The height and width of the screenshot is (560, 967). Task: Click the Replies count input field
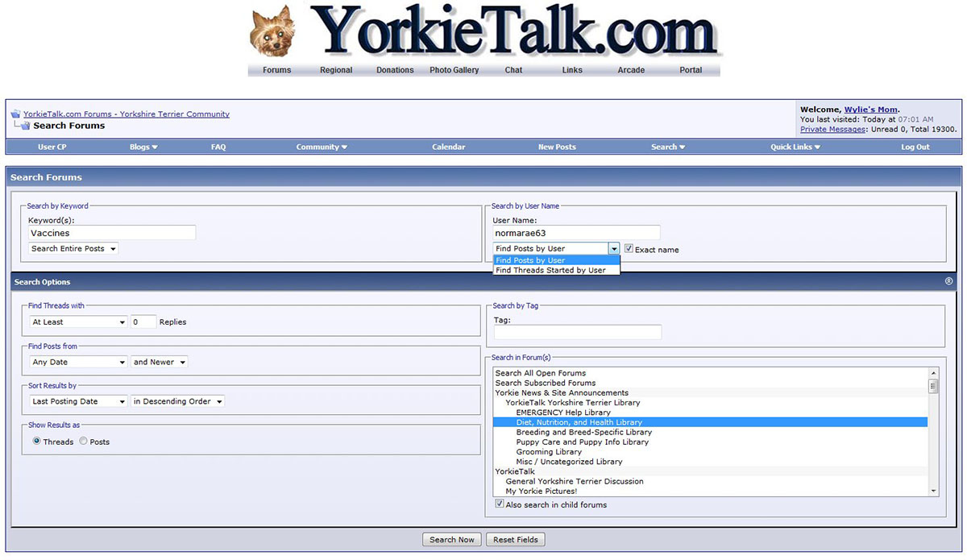[144, 321]
